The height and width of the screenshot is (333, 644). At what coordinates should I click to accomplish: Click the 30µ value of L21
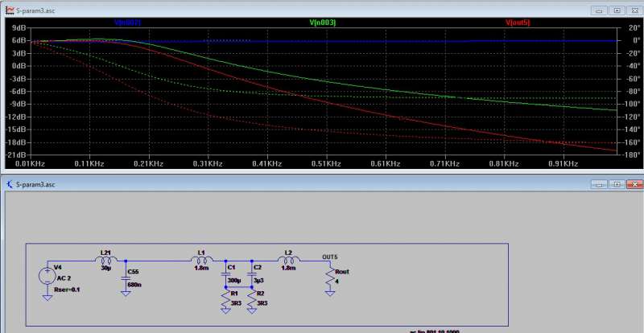click(x=106, y=268)
